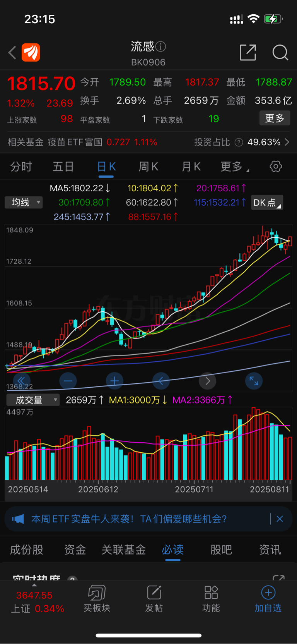Tap the megaphone announcement icon
The width and height of the screenshot is (297, 644).
click(18, 519)
